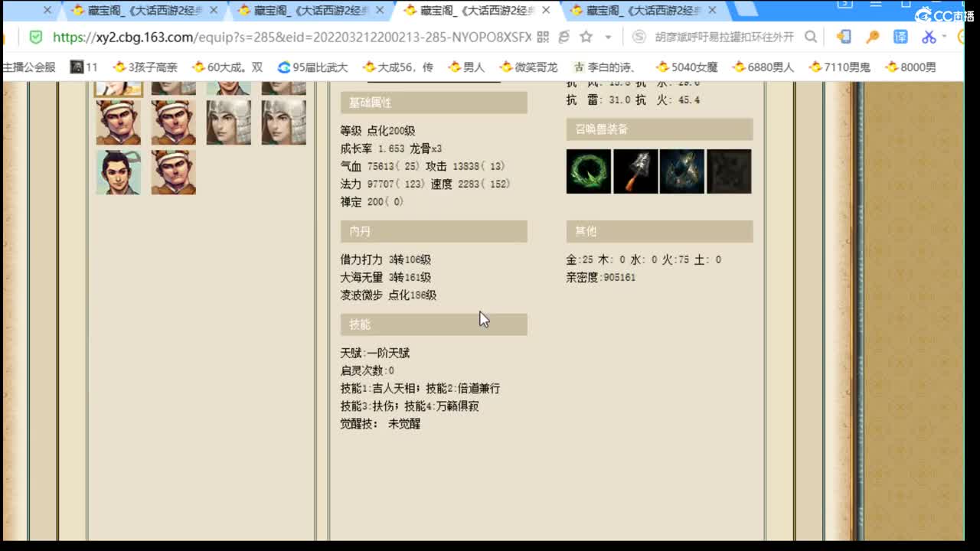
Task: Click the 技能 section header
Action: coord(433,324)
